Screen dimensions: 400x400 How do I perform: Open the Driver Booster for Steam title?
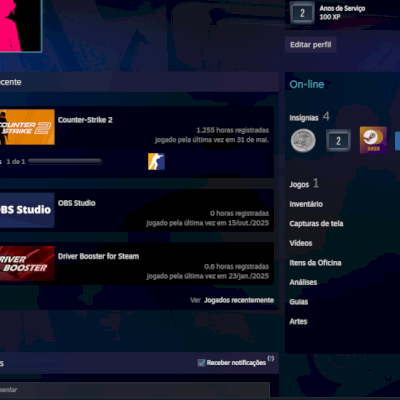(98, 256)
